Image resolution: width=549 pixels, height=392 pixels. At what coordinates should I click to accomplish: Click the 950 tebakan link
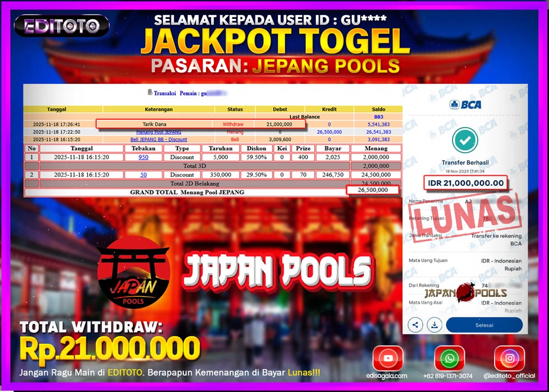143,158
